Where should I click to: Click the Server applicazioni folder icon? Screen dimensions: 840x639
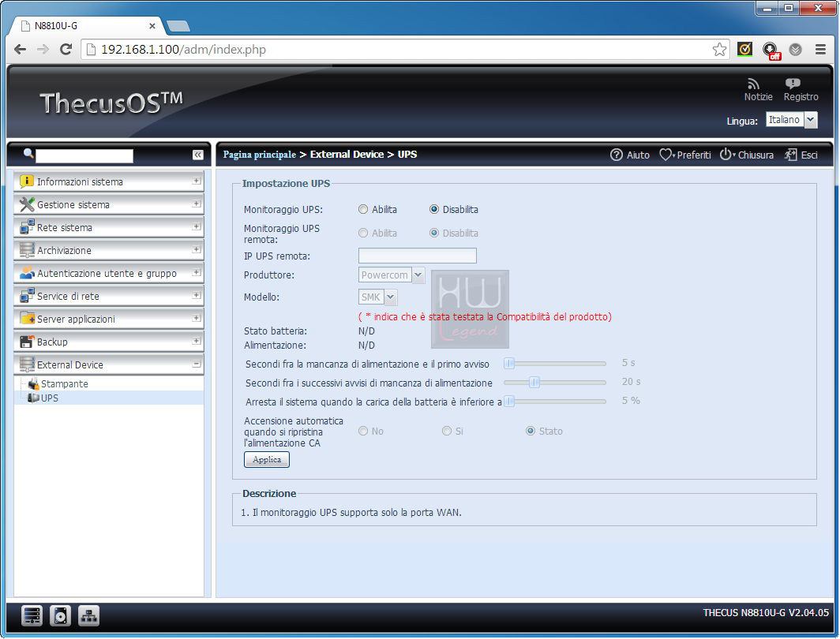pos(26,319)
